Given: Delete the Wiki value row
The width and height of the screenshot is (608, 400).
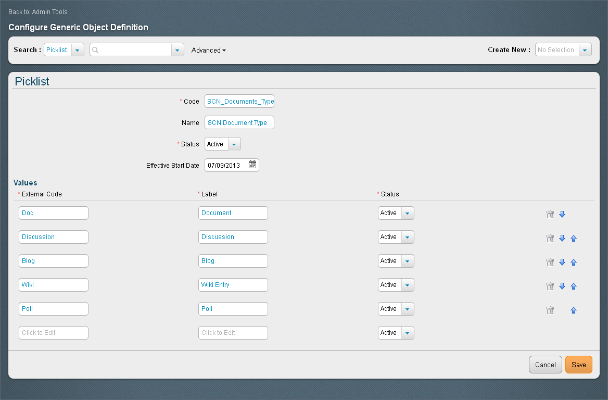Looking at the screenshot, I should (x=550, y=286).
